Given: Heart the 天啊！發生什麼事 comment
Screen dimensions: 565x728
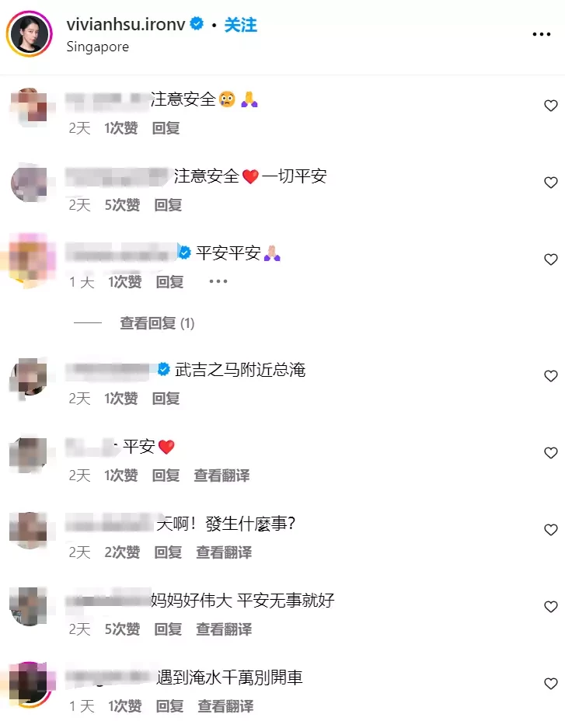Looking at the screenshot, I should pyautogui.click(x=550, y=530).
